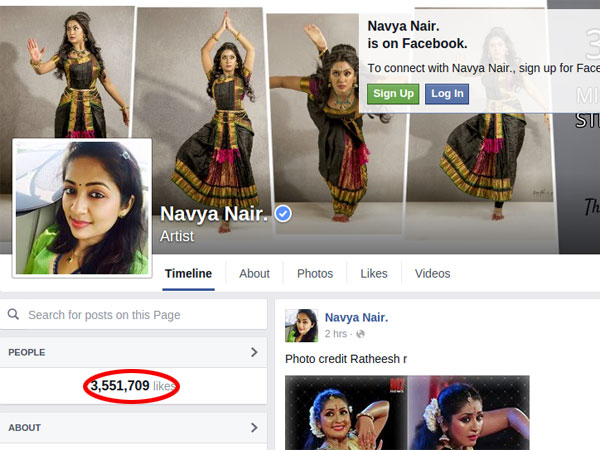This screenshot has height=450, width=600.
Task: Switch to the About tab
Action: click(254, 274)
